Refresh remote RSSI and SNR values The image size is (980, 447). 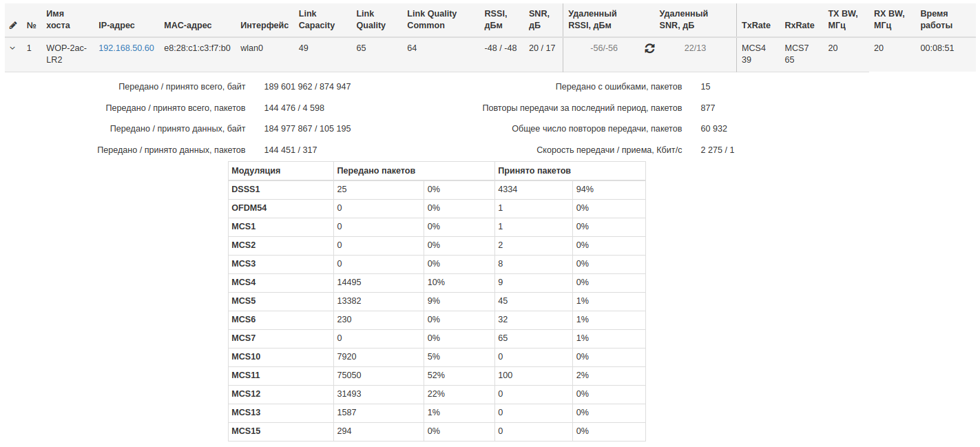(x=649, y=48)
